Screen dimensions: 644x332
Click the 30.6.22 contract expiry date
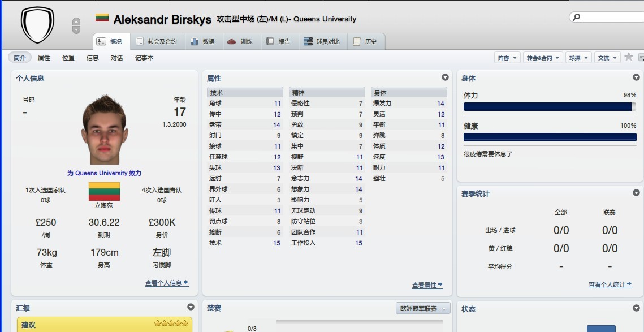point(104,222)
